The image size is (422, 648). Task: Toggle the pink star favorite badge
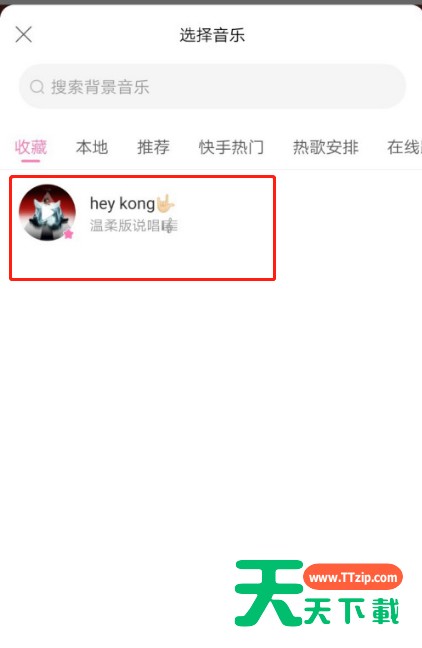68,234
